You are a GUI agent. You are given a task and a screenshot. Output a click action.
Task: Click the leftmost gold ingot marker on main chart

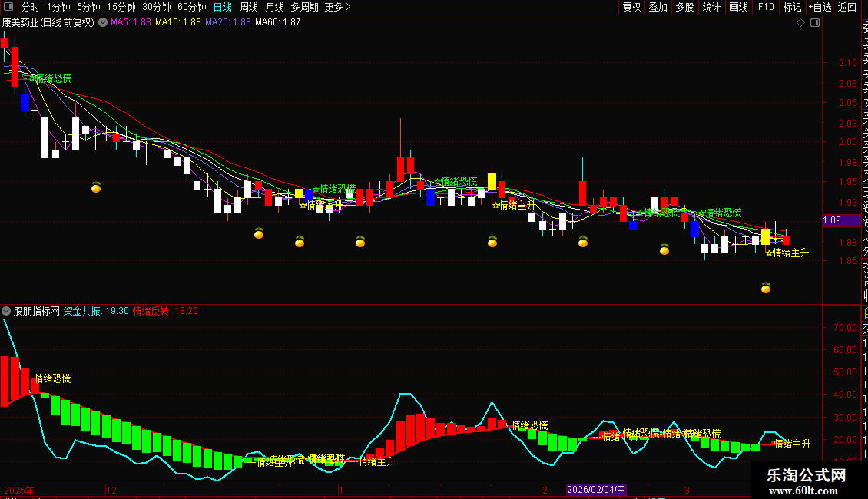[x=96, y=187]
